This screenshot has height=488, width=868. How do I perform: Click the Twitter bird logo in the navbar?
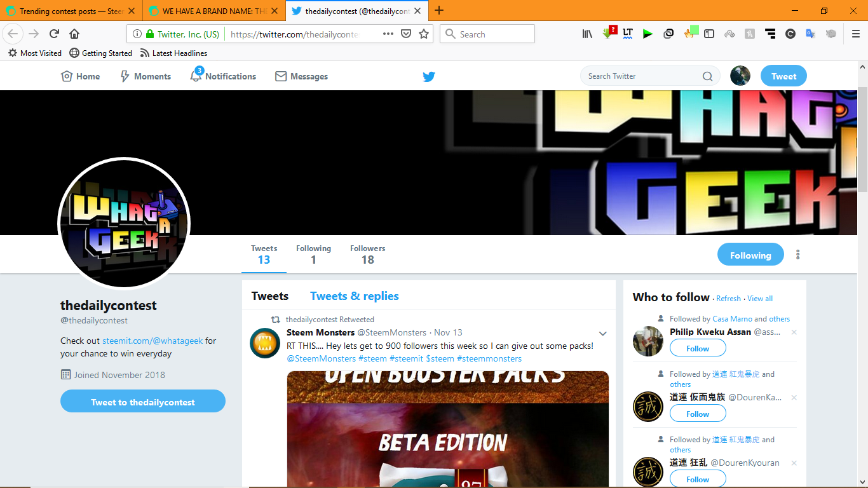coord(429,76)
